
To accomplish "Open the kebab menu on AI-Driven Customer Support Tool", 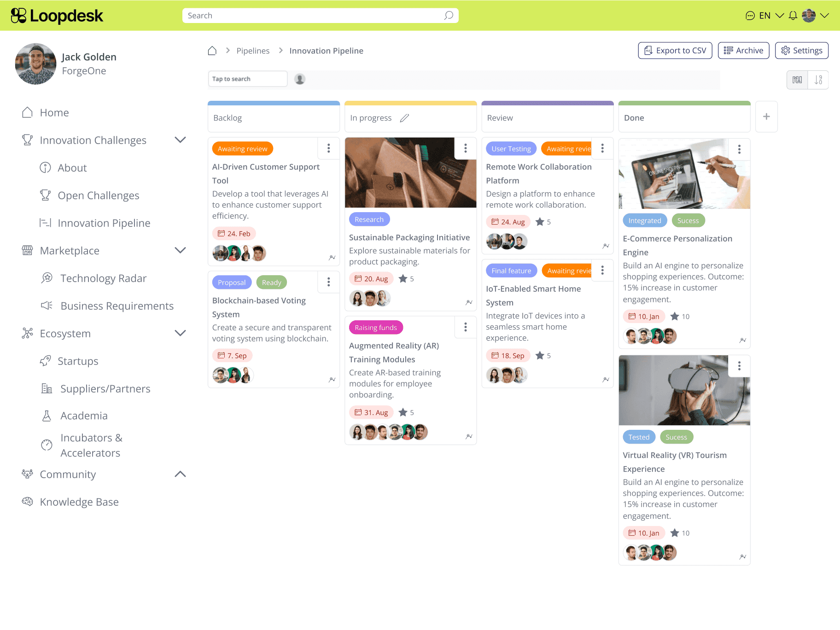I will 328,148.
